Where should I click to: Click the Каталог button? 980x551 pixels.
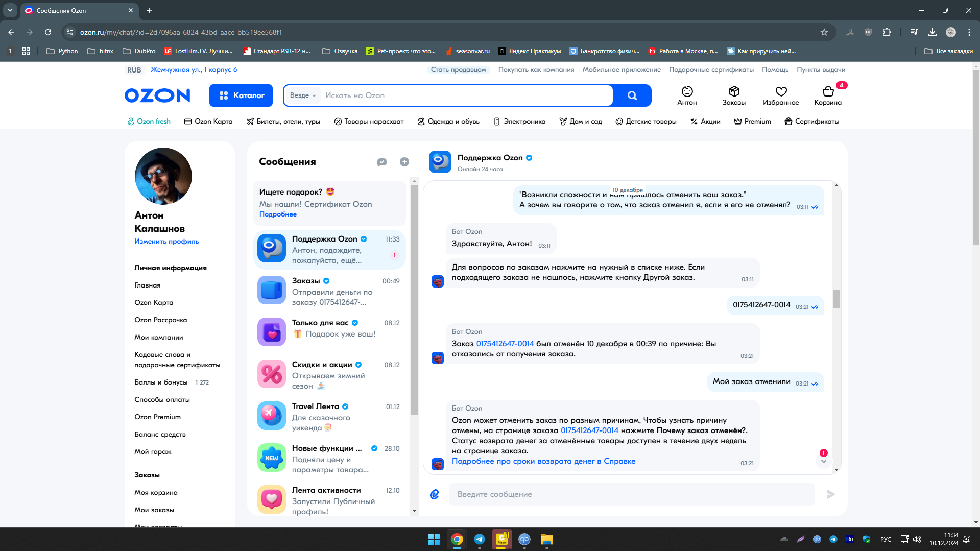[x=241, y=95]
